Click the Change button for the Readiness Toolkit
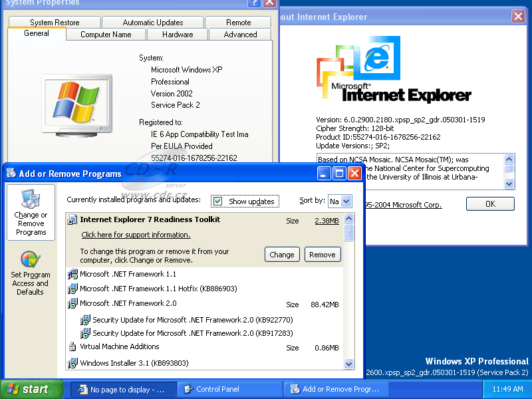Screen dimensions: 532x399 pos(282,255)
